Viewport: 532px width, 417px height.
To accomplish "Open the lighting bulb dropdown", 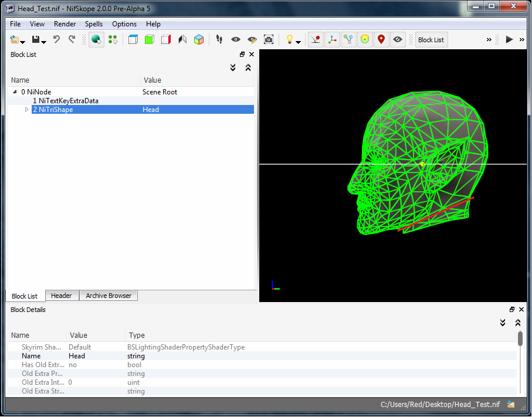I will coord(298,42).
